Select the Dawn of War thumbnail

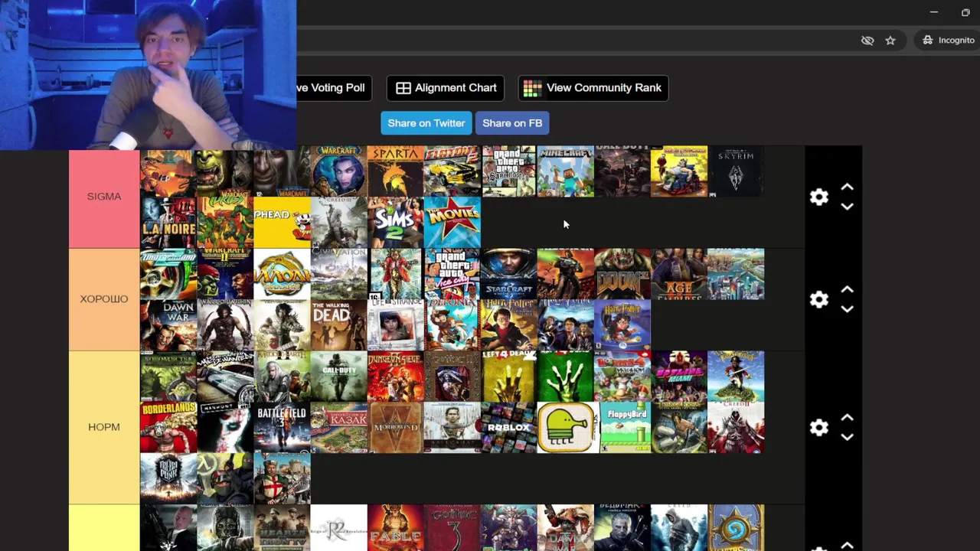tap(168, 325)
